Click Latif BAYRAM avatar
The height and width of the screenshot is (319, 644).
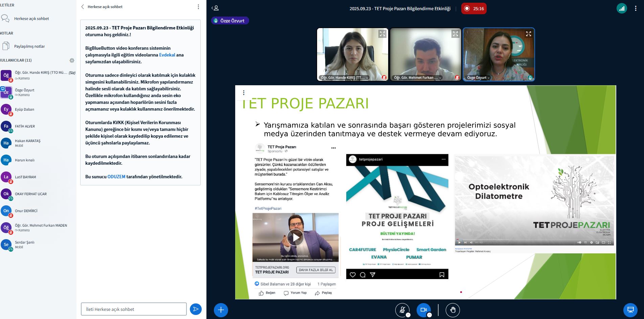(x=6, y=177)
